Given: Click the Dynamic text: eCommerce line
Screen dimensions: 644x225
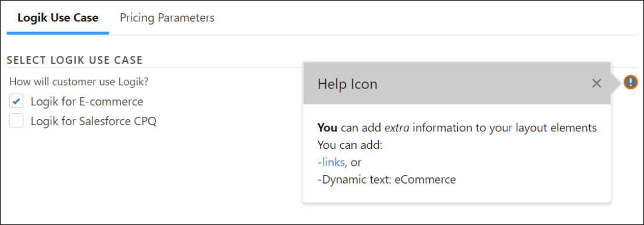Looking at the screenshot, I should point(387,180).
